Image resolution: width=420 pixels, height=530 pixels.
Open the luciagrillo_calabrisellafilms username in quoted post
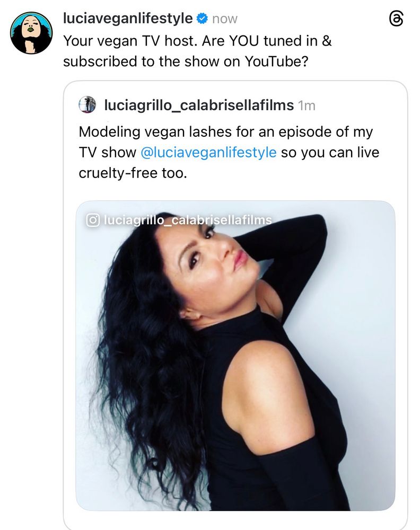pos(199,105)
